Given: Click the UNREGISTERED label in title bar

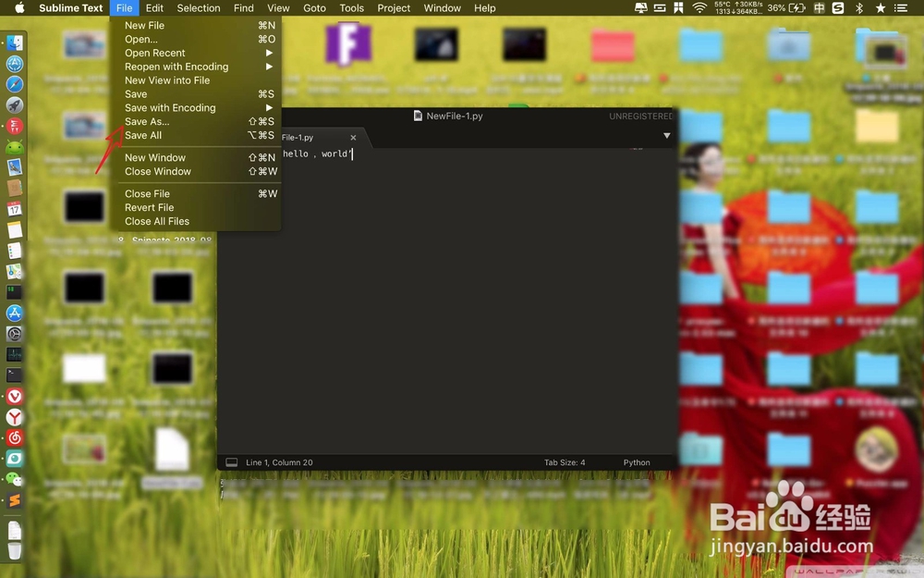Looking at the screenshot, I should click(640, 117).
